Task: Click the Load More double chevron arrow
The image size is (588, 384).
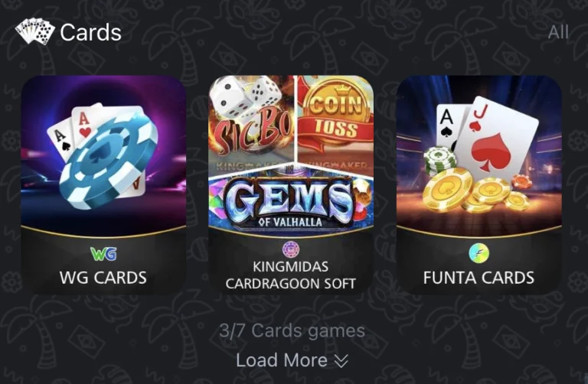Action: click(x=341, y=361)
